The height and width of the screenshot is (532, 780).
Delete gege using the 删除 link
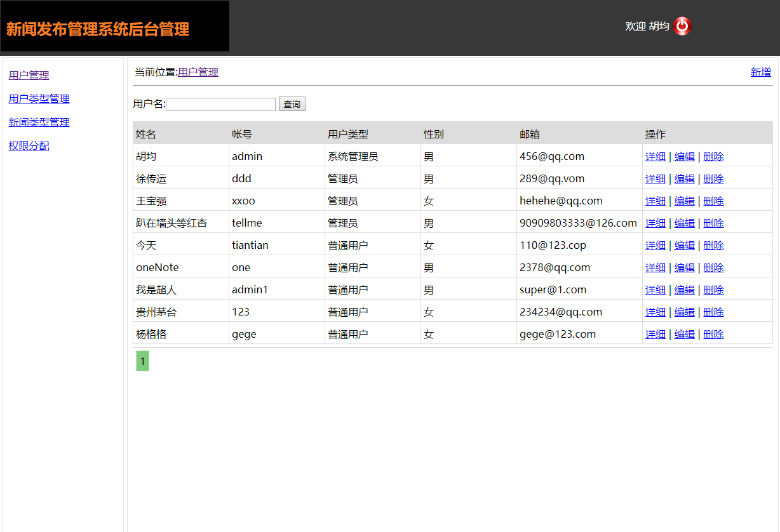[x=713, y=334]
